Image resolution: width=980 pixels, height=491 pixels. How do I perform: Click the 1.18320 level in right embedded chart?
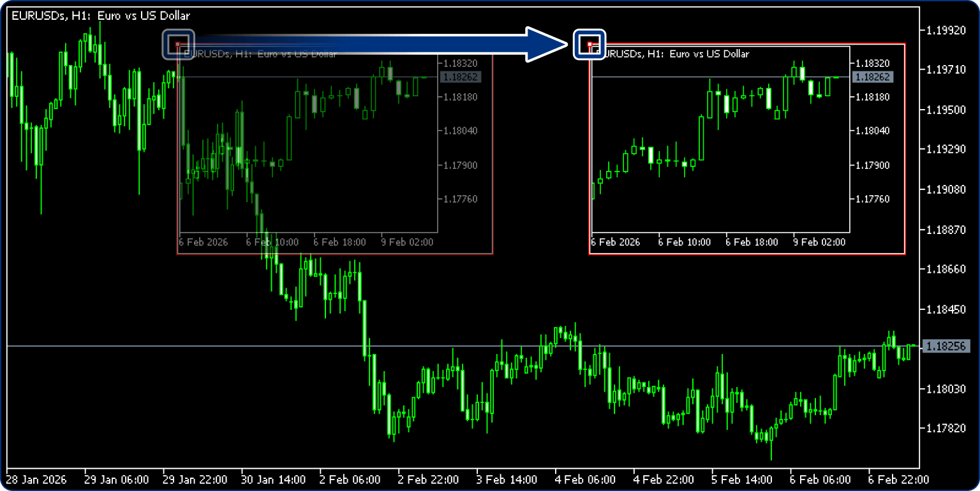(872, 63)
